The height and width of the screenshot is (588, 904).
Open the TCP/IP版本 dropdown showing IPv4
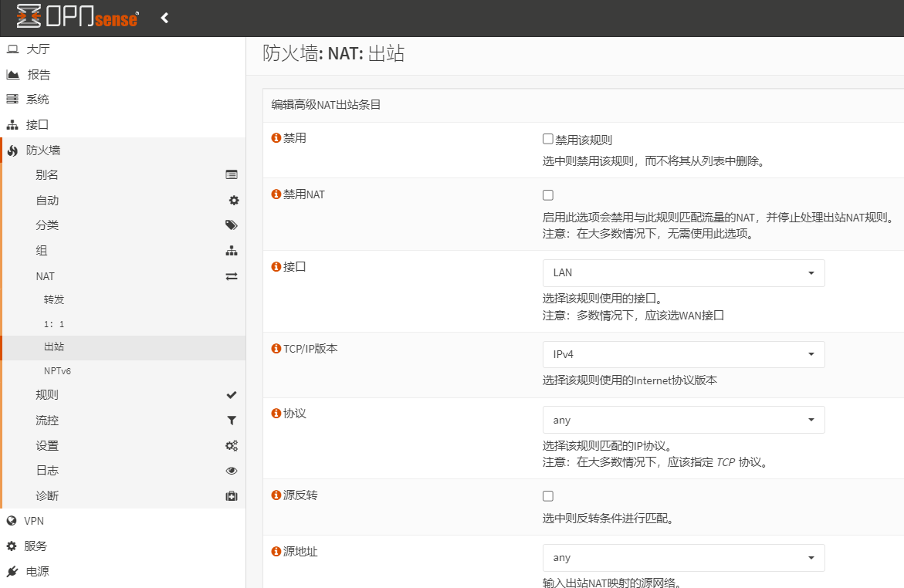(x=683, y=354)
